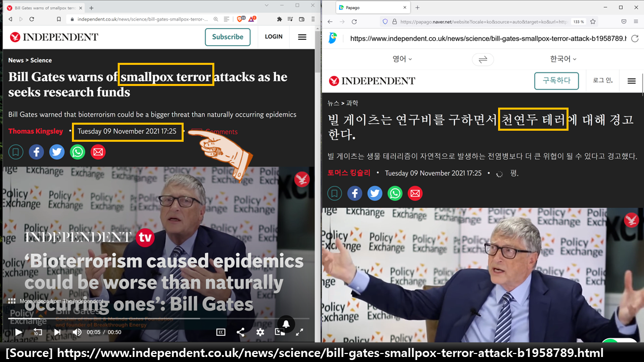Toggle closed captions on video
This screenshot has width=644, height=362.
pyautogui.click(x=220, y=332)
